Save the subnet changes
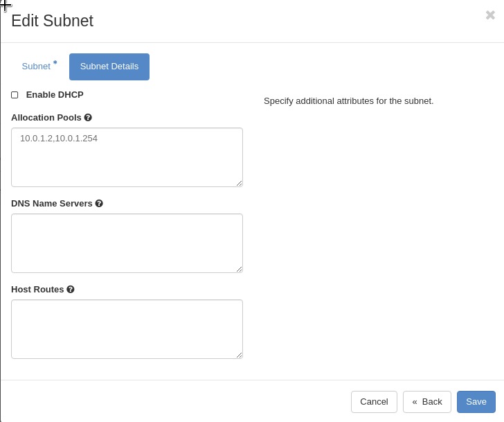504x422 pixels. coord(476,402)
